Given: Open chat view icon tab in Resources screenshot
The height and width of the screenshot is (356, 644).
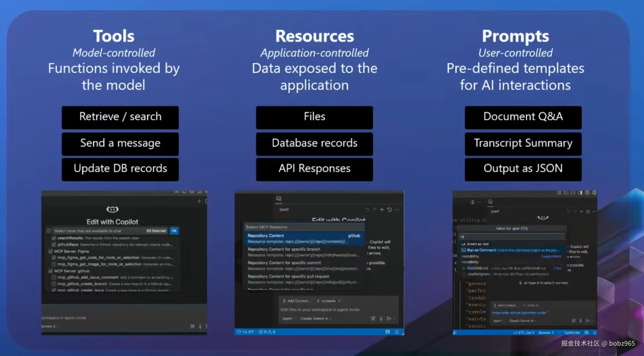Looking at the screenshot, I should point(279,199).
